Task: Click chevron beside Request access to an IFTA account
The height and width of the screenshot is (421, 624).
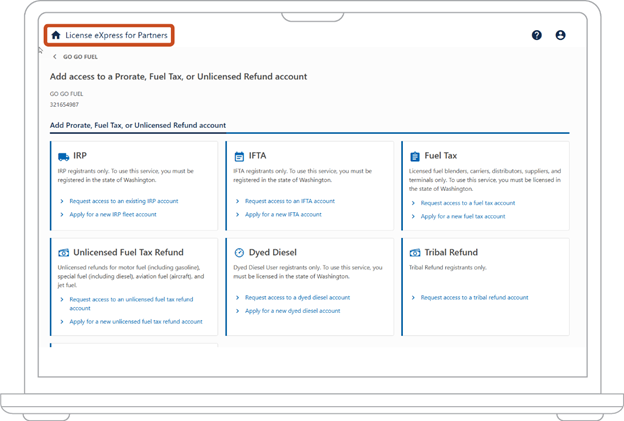Action: [x=237, y=201]
